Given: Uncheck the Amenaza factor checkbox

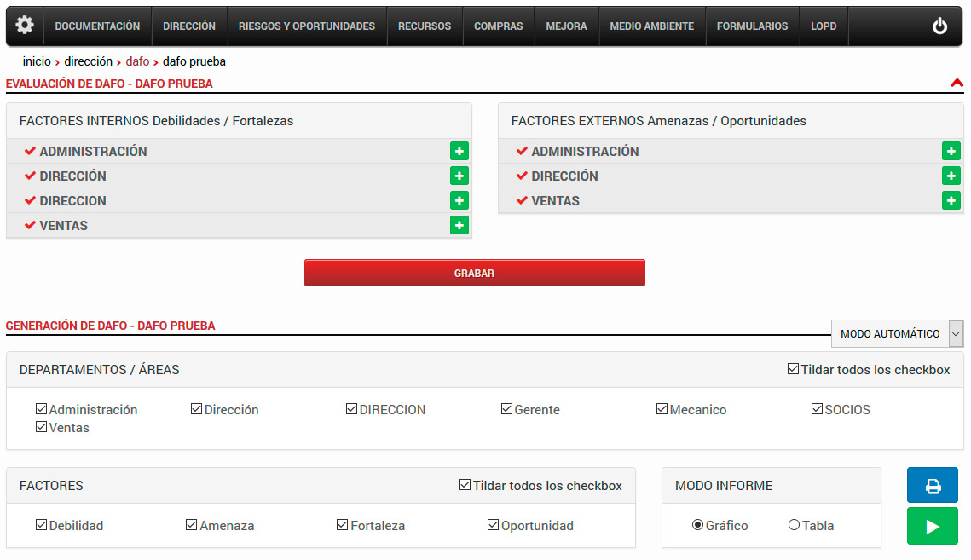Looking at the screenshot, I should [191, 525].
